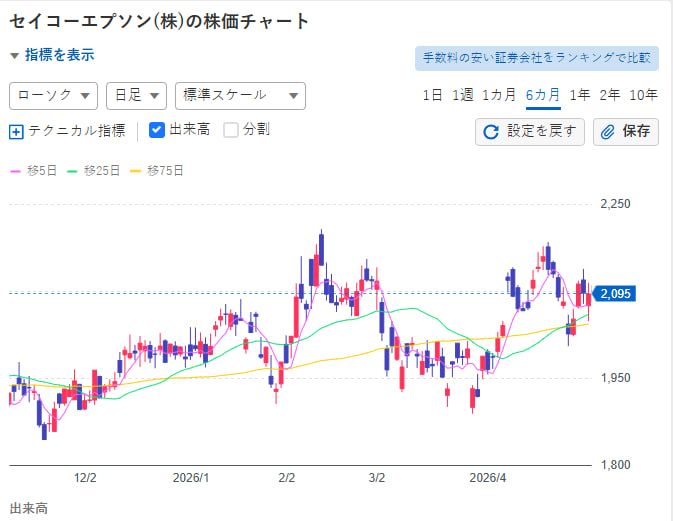Click the 2,250 price axis label
The height and width of the screenshot is (521, 673).
[x=615, y=204]
